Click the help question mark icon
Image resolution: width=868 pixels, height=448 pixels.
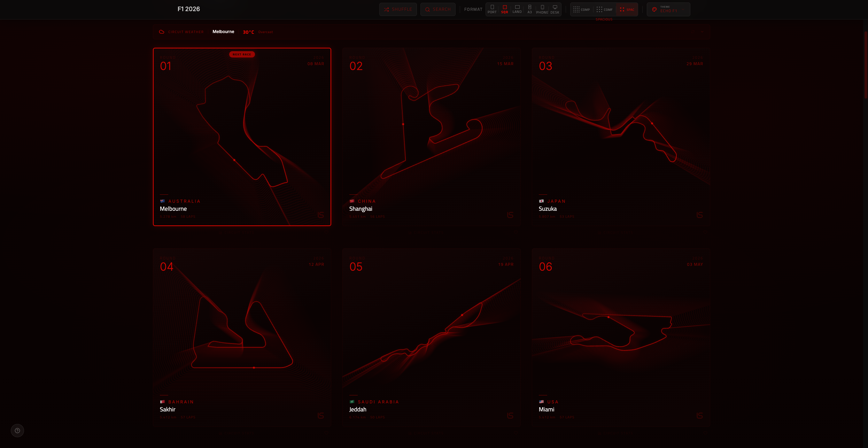(x=17, y=431)
